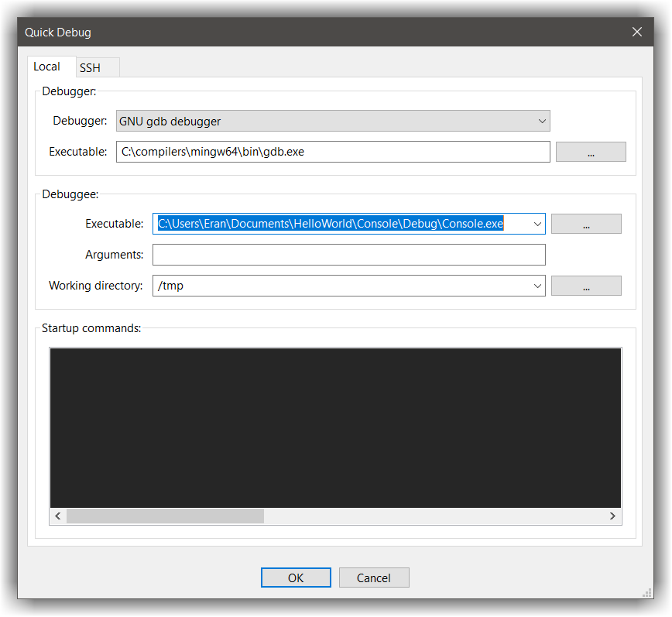The width and height of the screenshot is (672, 617).
Task: Click the right scrollbar arrow
Action: 612,516
